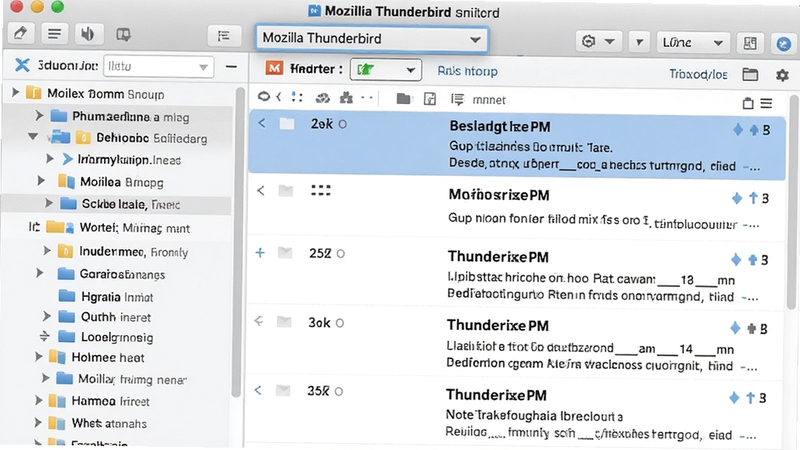Click the oval tag icon in the message toolbar

click(x=264, y=96)
